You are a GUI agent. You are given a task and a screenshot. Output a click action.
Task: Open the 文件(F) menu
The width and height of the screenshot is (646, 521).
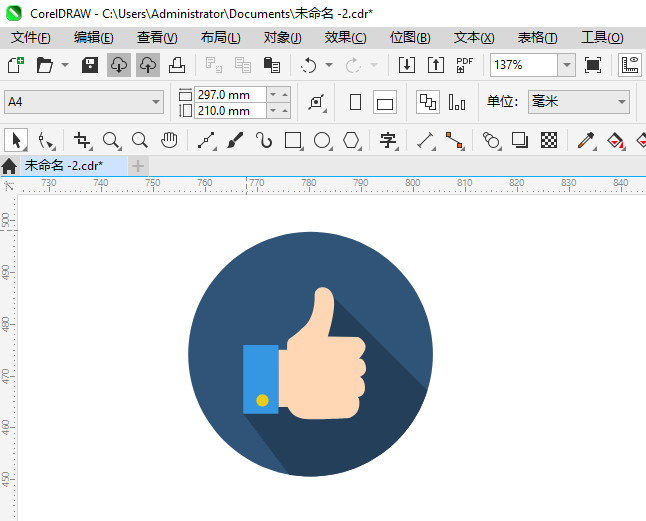tap(30, 37)
